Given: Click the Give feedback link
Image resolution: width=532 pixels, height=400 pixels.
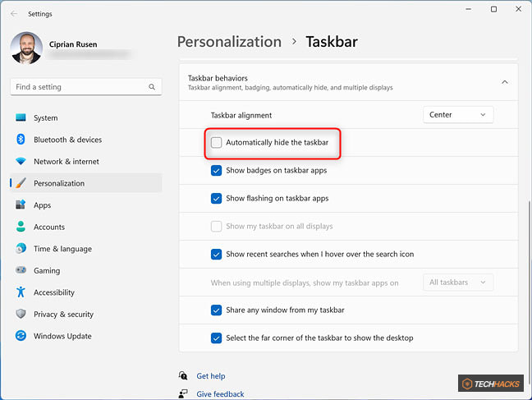Looking at the screenshot, I should pyautogui.click(x=220, y=394).
